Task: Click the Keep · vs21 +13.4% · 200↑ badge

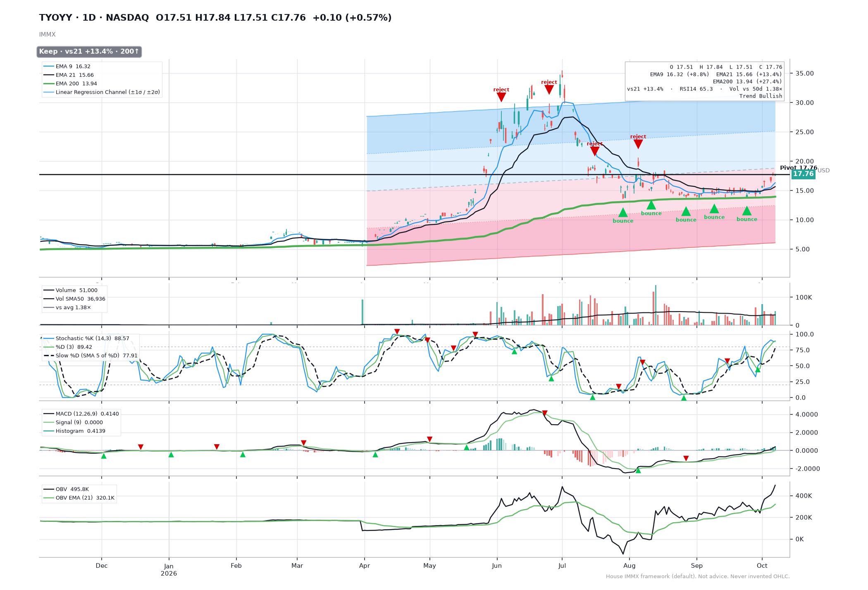Action: (x=89, y=52)
